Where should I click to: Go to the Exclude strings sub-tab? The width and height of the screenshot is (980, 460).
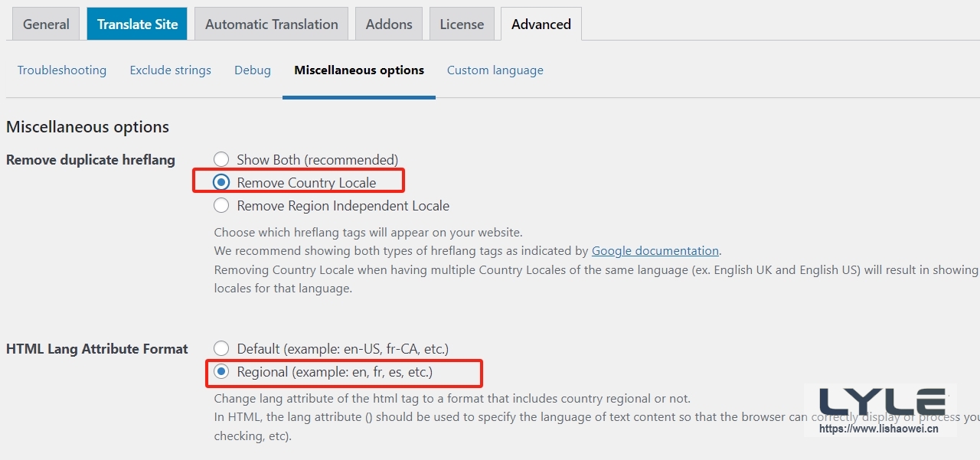(x=170, y=70)
